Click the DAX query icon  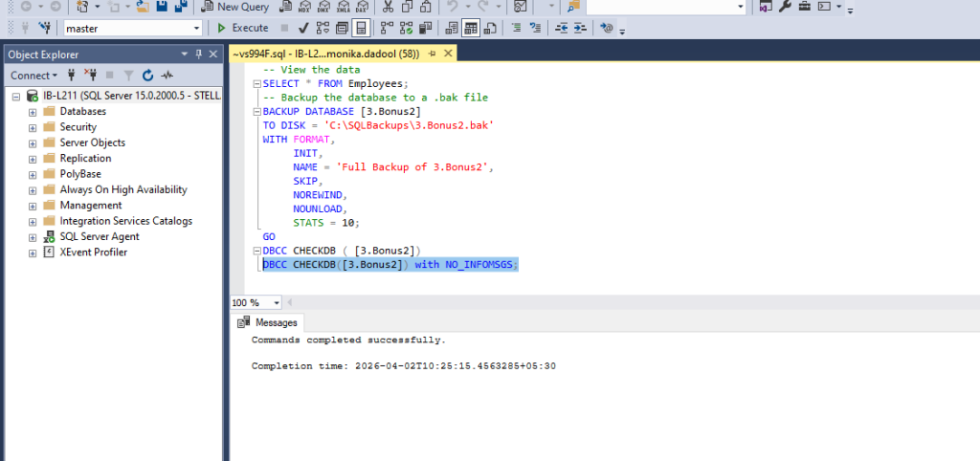pyautogui.click(x=361, y=7)
